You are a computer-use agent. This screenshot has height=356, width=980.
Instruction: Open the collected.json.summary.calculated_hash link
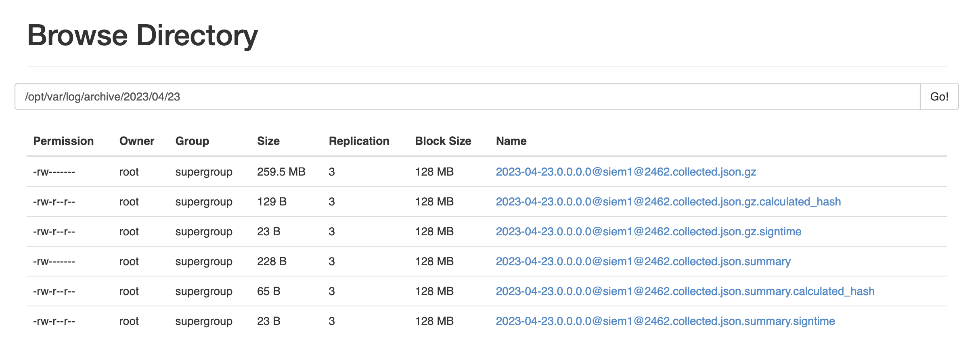[x=685, y=291]
